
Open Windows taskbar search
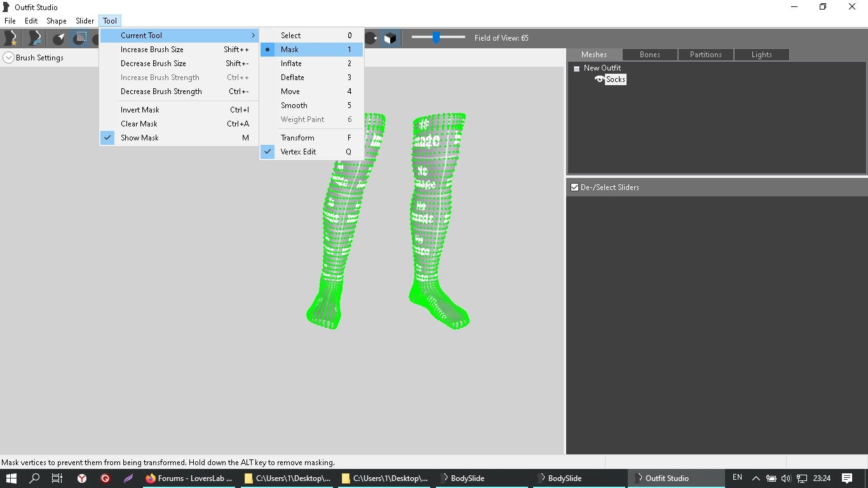35,478
